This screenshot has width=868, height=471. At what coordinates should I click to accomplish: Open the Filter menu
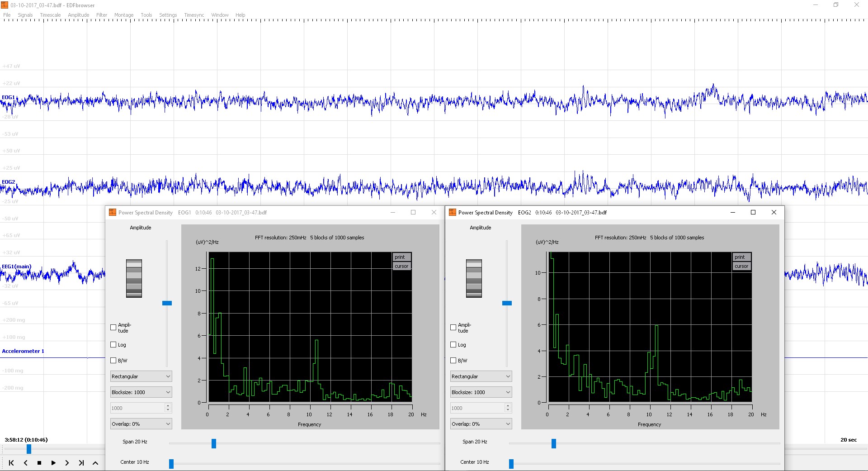[102, 15]
